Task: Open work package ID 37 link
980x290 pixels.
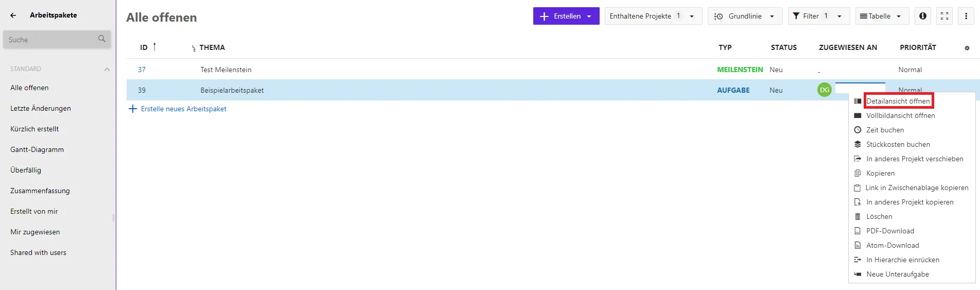Action: click(142, 70)
